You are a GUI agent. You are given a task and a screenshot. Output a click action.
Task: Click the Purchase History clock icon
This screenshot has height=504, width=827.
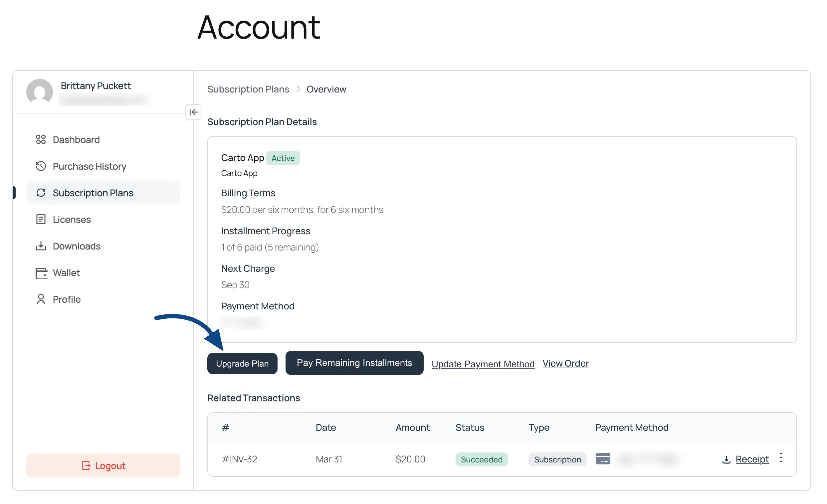41,166
